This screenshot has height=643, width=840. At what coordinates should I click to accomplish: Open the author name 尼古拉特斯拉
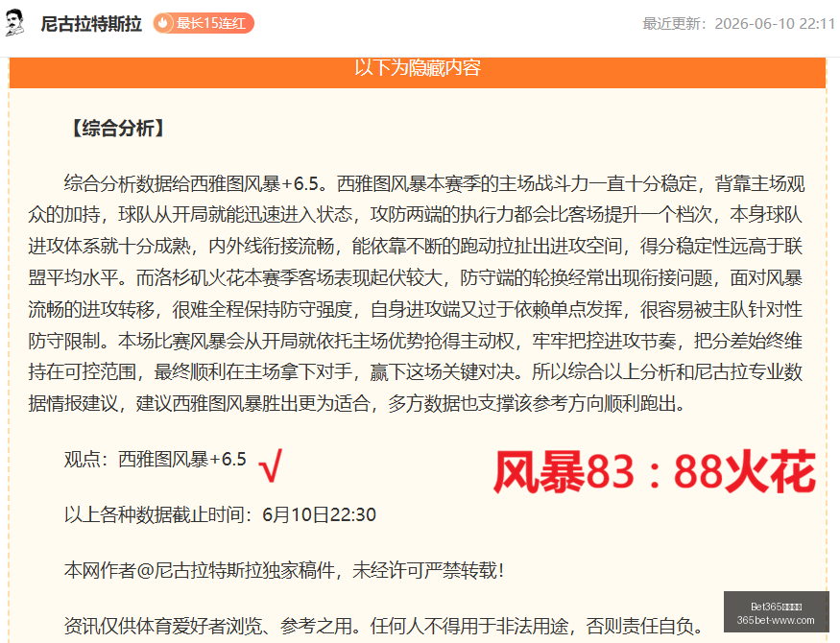91,24
